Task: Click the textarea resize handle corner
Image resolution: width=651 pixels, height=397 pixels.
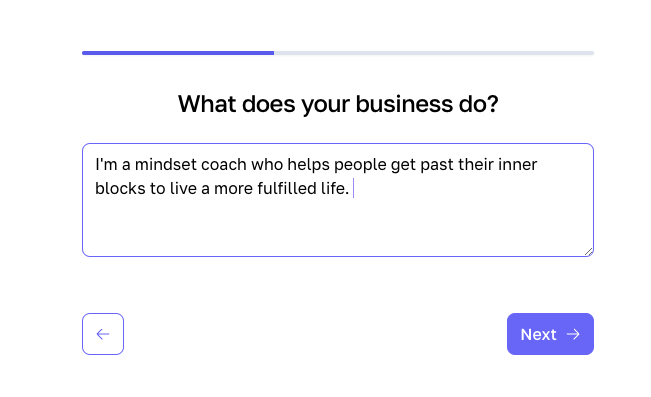Action: (588, 252)
